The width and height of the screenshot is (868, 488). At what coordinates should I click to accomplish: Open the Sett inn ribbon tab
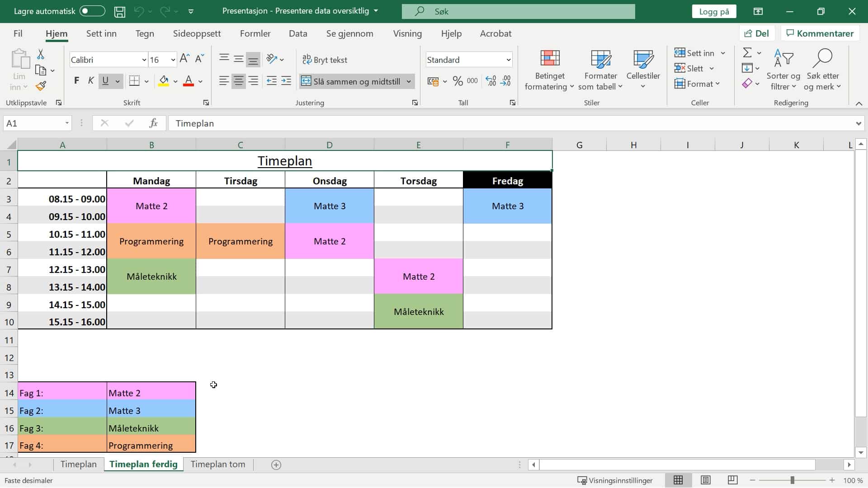[x=101, y=33]
